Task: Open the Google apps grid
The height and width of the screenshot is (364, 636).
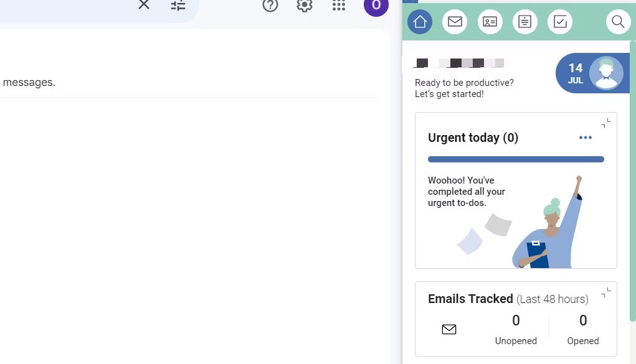Action: [338, 6]
